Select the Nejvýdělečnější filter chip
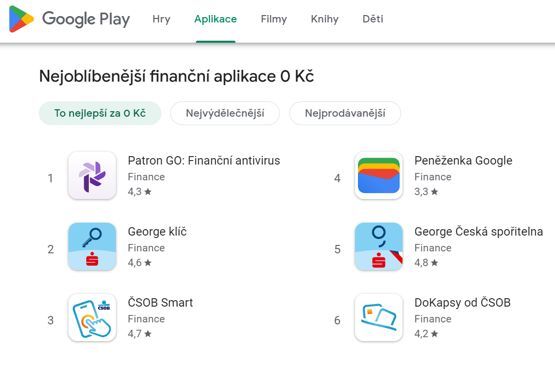 (x=225, y=113)
